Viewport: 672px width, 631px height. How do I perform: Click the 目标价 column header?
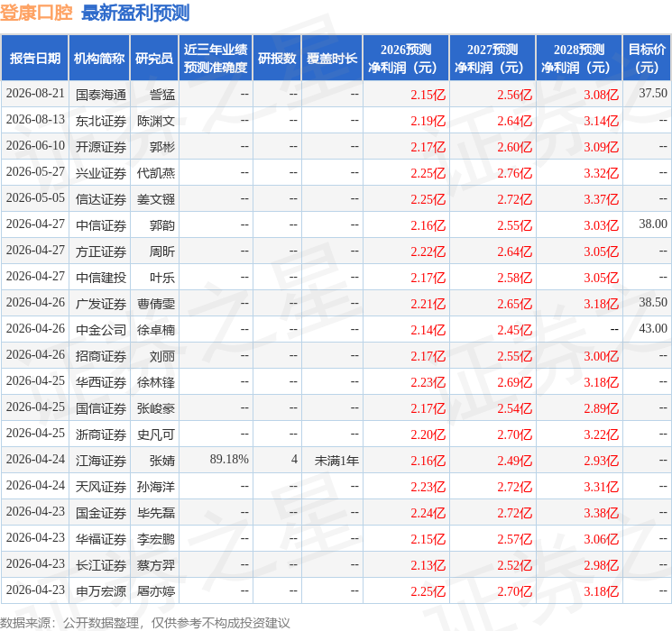[647, 59]
